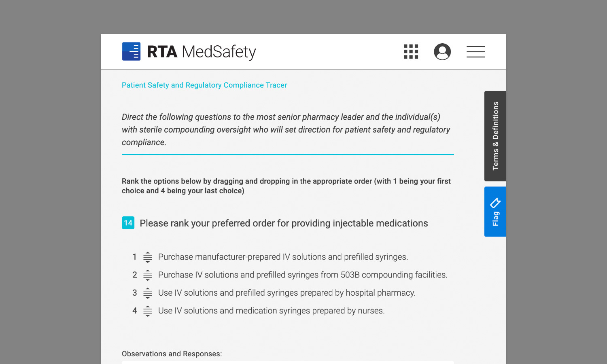
Task: Click the Observations and Responses text field
Action: click(x=288, y=362)
